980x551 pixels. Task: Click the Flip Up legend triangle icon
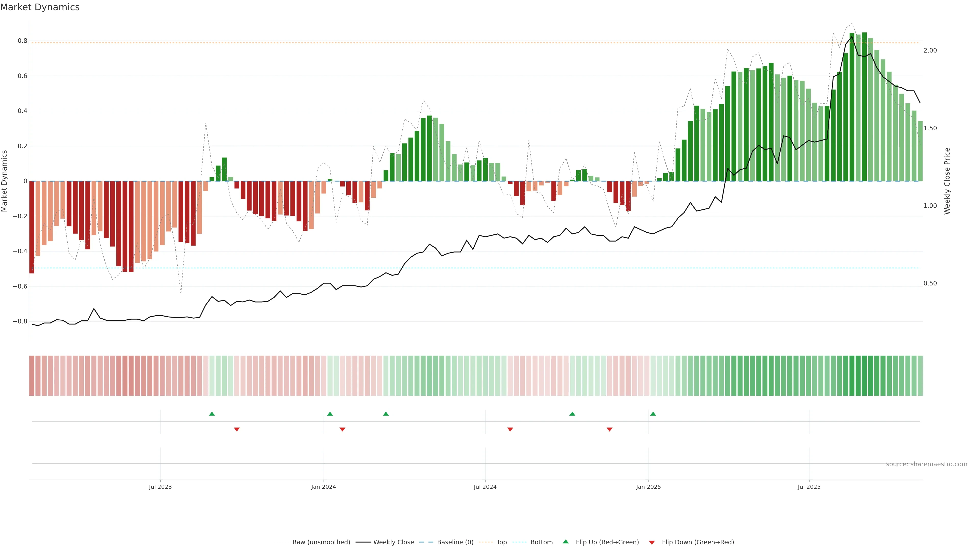pyautogui.click(x=566, y=542)
